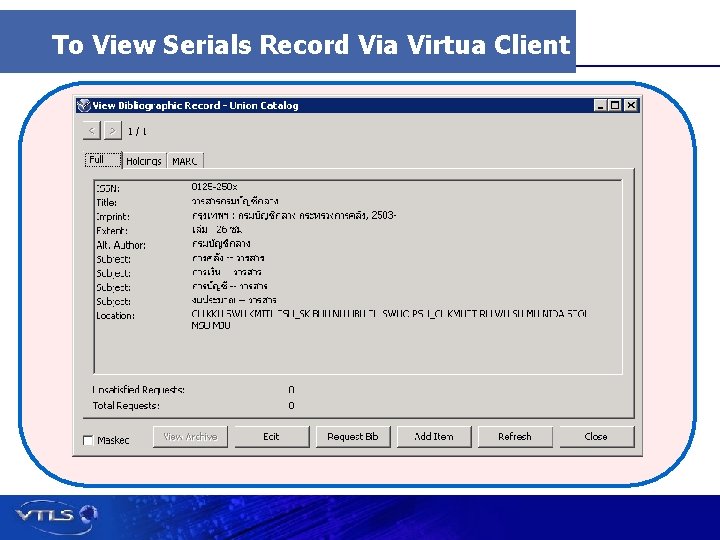Open the MARC tab

point(185,161)
